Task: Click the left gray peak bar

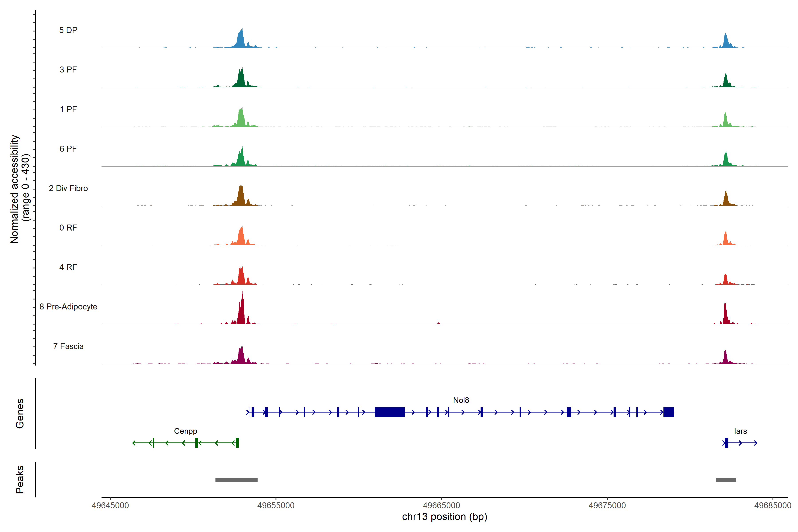Action: 237,480
